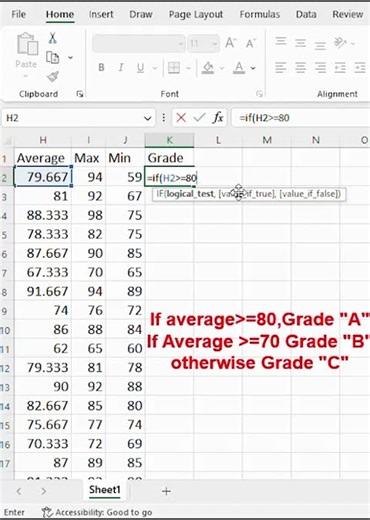Expand Borders dropdown arrow
The width and height of the screenshot is (370, 520).
188,68
